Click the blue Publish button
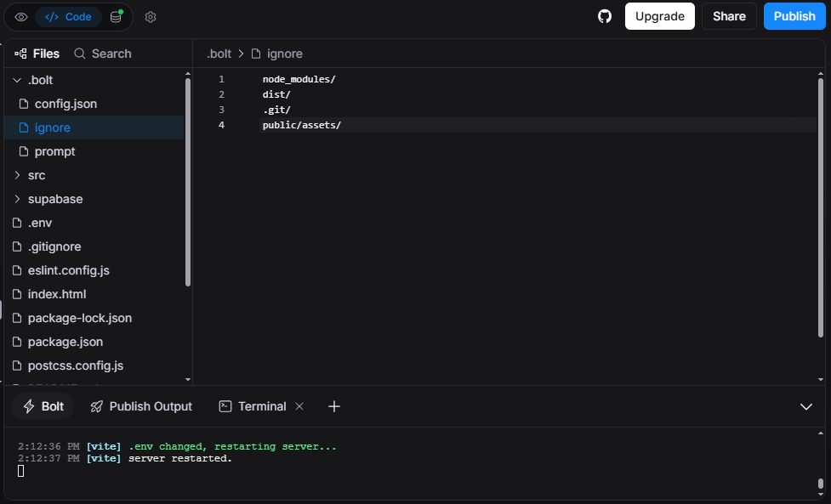The image size is (831, 504). click(794, 16)
